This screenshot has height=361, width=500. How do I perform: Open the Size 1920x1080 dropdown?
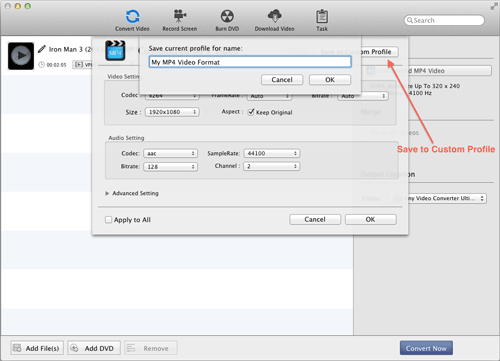pos(172,112)
